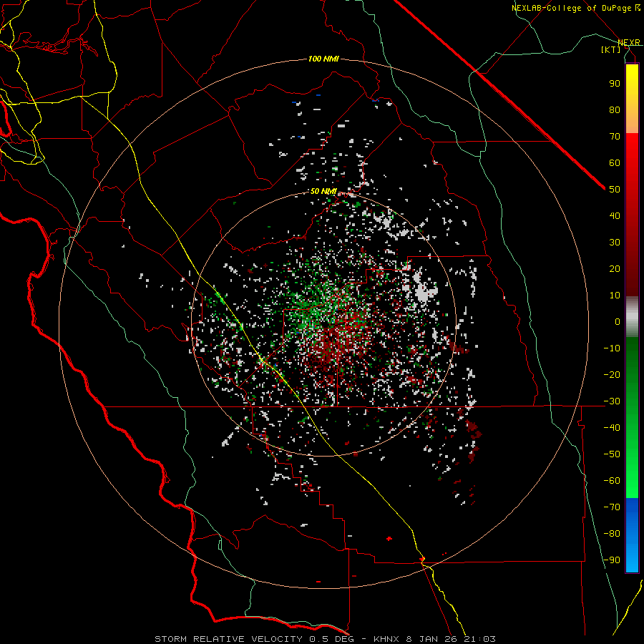
Task: Click the -70 knot scale label
Action: (612, 507)
